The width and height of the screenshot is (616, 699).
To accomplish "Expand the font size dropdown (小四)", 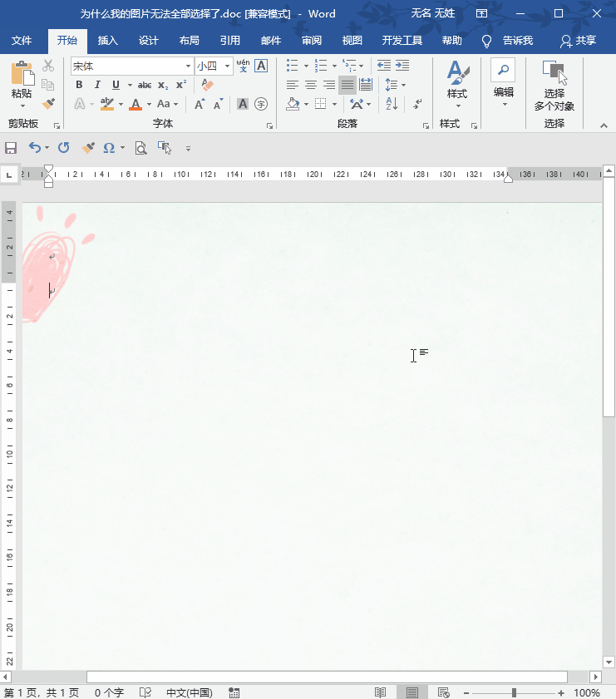I will click(227, 66).
